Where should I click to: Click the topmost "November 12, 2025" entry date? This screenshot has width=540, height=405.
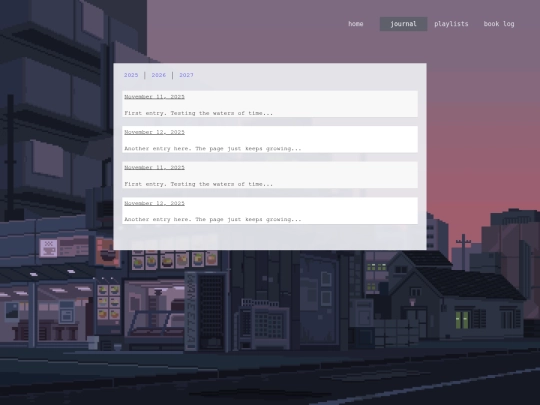pos(154,132)
